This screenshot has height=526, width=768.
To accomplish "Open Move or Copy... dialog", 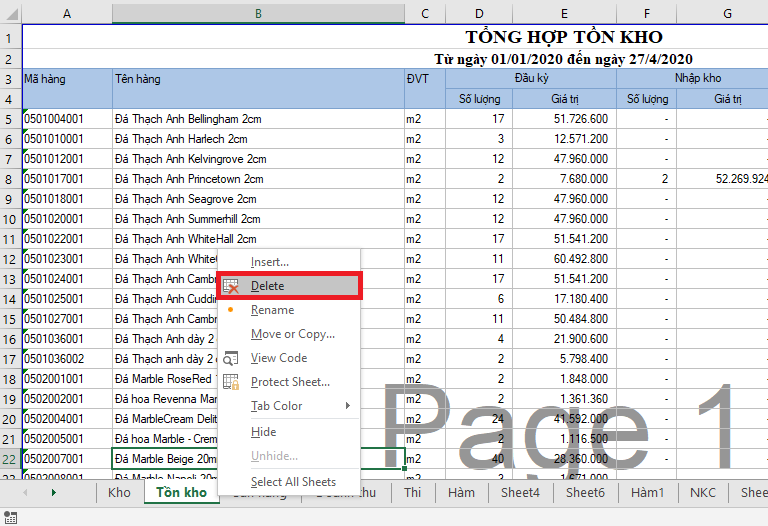I will [292, 334].
